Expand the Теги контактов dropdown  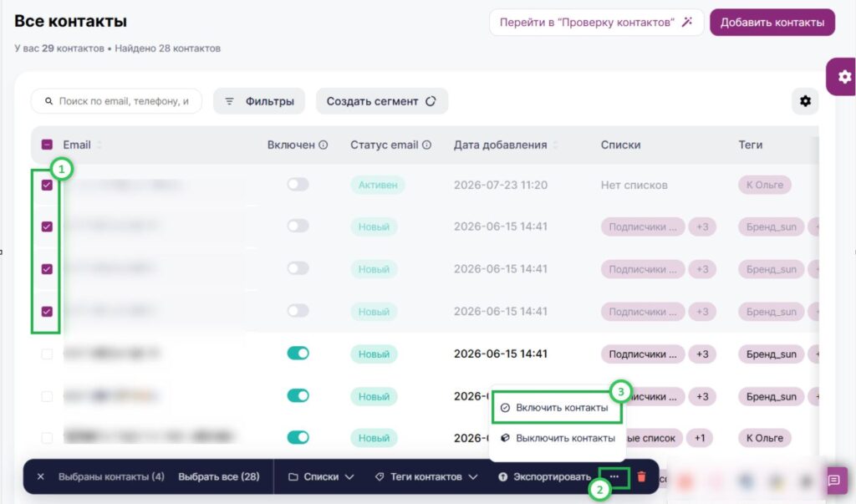426,476
